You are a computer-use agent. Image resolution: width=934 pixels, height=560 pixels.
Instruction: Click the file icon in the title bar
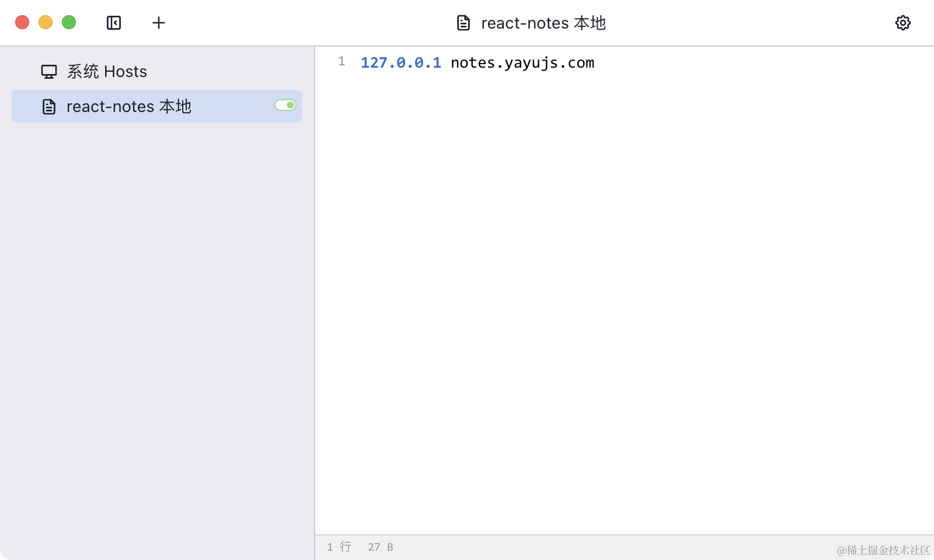point(463,23)
